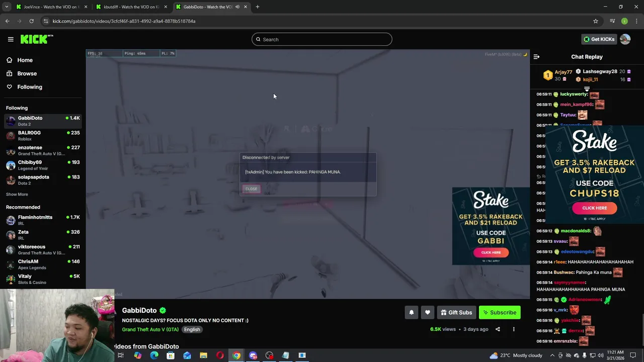The image size is (644, 362).
Task: Mute the GabbiDoto tab audio icon
Action: (x=237, y=7)
